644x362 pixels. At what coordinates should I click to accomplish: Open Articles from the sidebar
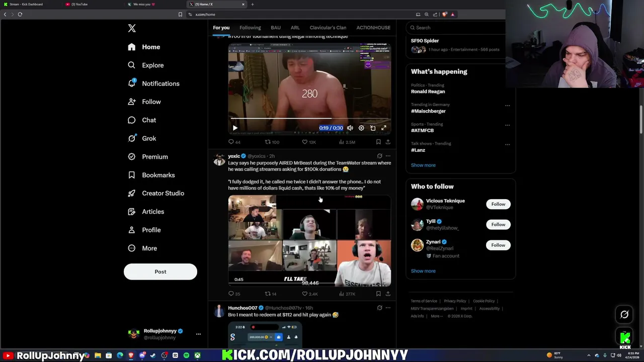click(x=146, y=212)
